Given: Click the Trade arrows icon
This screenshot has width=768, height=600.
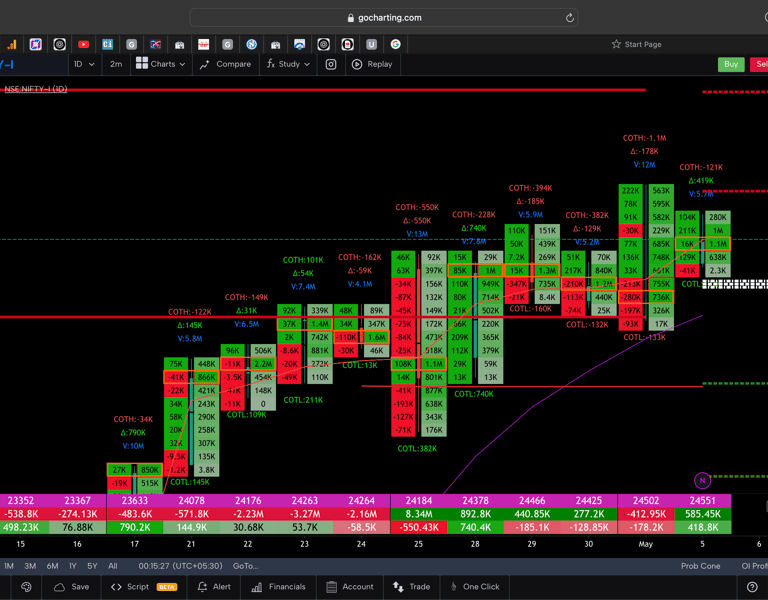Looking at the screenshot, I should pos(398,587).
